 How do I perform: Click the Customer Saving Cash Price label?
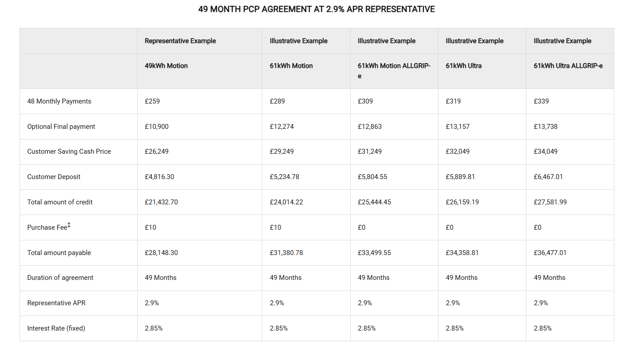pyautogui.click(x=69, y=152)
